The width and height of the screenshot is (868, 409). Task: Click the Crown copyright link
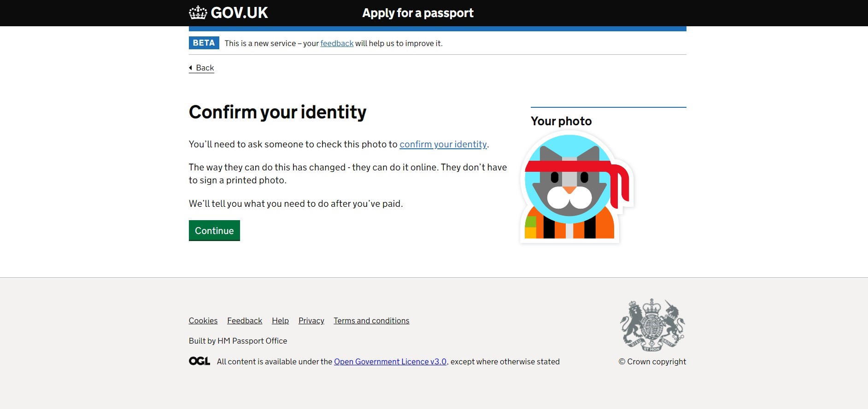652,362
